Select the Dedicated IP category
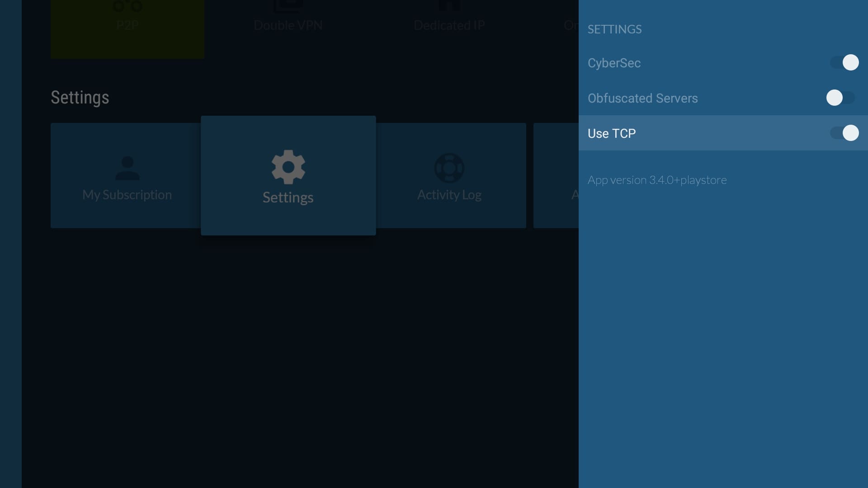The width and height of the screenshot is (868, 488). [449, 25]
